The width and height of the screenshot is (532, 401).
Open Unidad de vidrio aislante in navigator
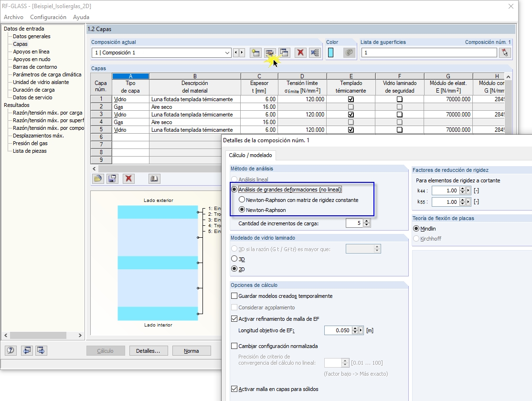click(x=41, y=82)
